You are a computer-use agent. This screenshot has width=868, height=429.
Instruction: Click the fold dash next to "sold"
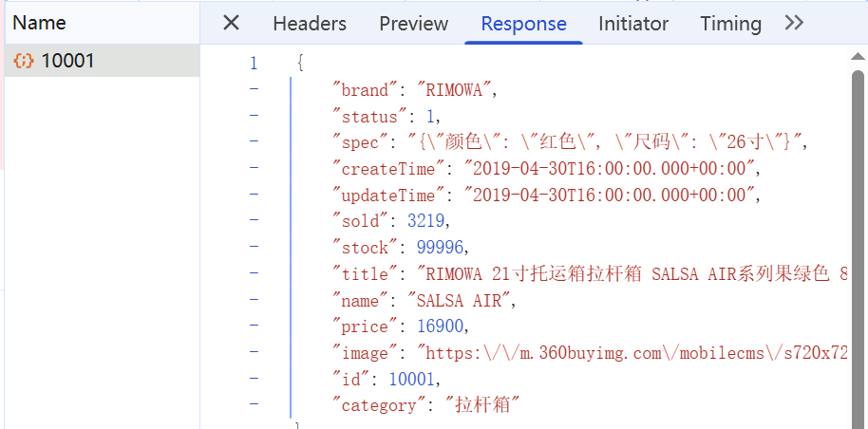254,220
